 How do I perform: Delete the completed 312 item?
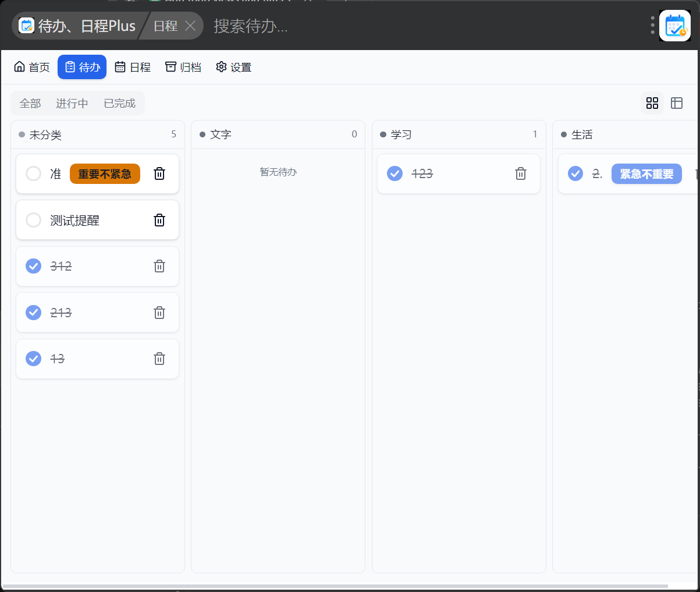point(159,266)
